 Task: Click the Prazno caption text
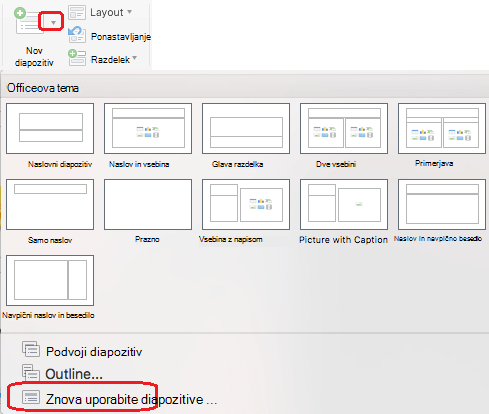(147, 239)
